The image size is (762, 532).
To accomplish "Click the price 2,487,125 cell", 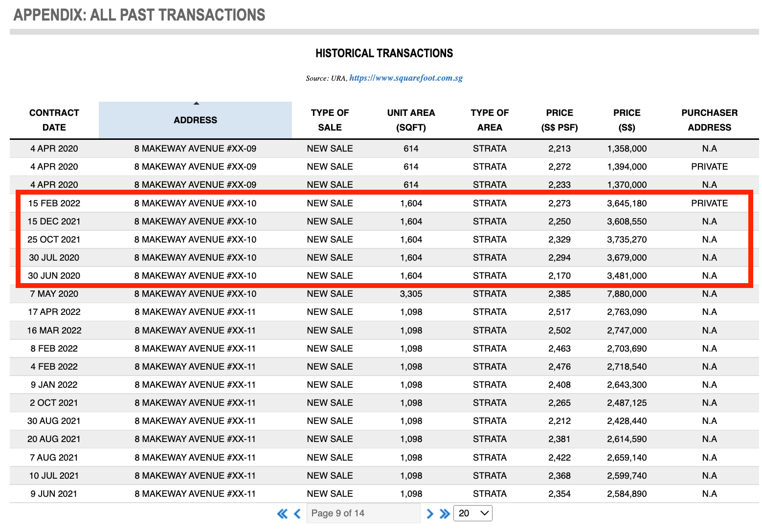I will pos(627,403).
